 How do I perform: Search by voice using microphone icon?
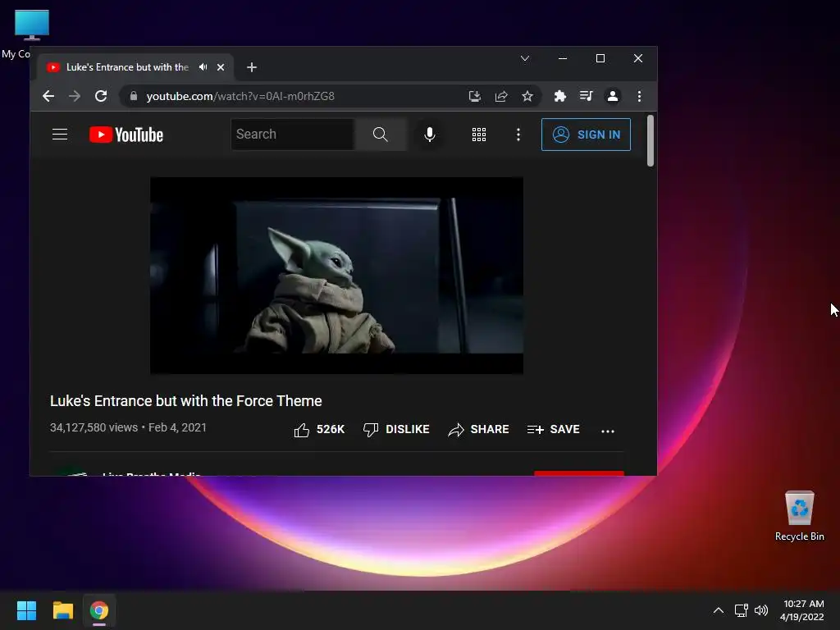[430, 135]
